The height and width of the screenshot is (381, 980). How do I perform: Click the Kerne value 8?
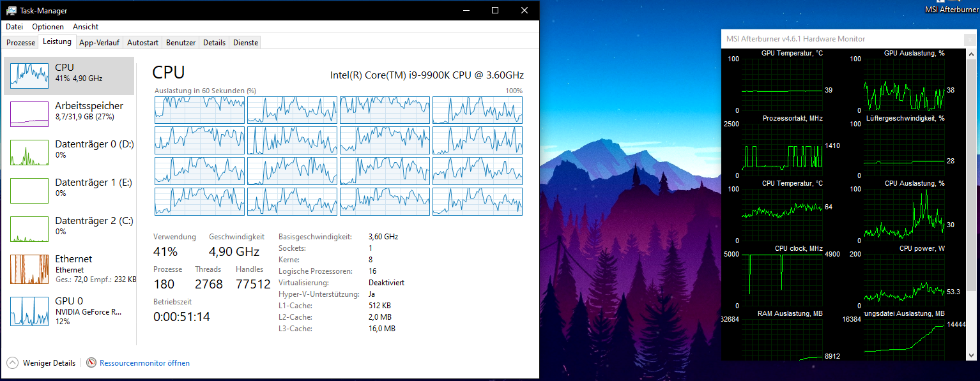coord(371,260)
